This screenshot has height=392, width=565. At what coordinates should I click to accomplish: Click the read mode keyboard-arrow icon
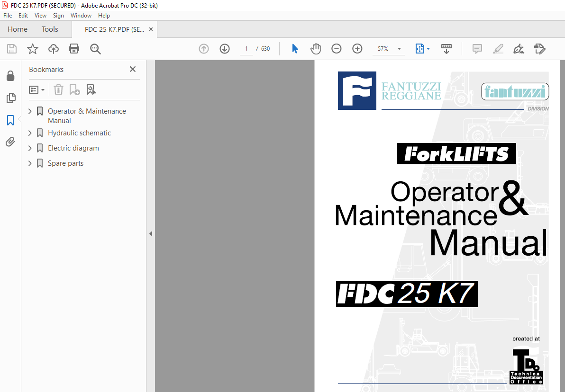(447, 49)
